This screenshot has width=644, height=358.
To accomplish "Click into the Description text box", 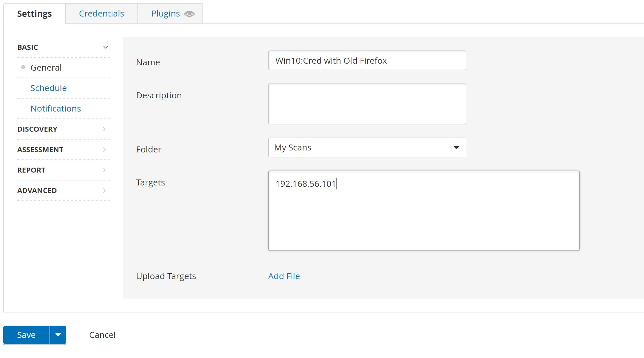I will tap(367, 104).
